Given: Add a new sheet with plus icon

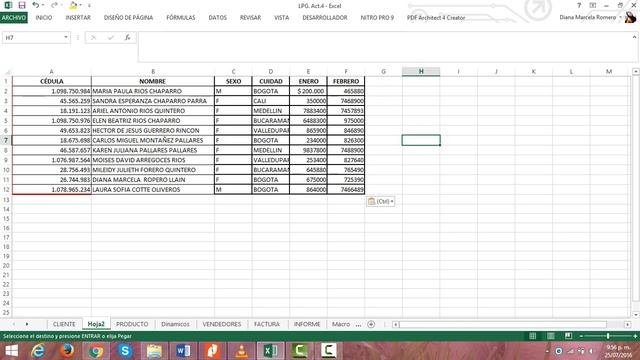Looking at the screenshot, I should pos(371,324).
